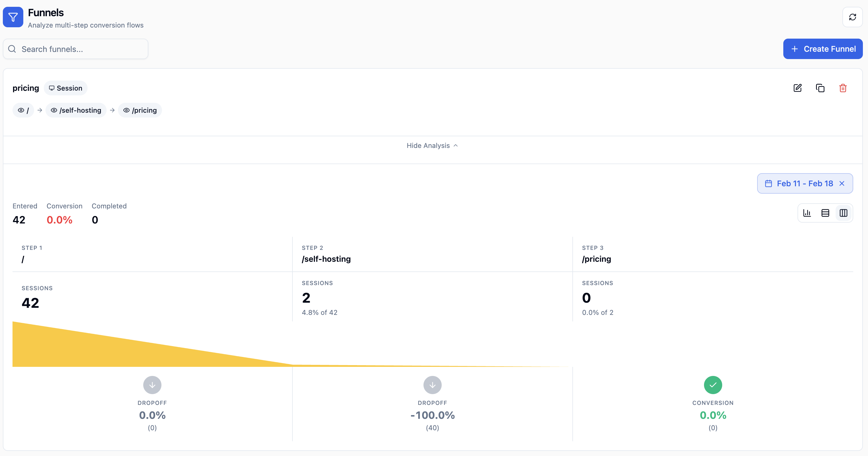Click the '0.0% of 2' text
Image resolution: width=868 pixels, height=456 pixels.
pos(597,313)
